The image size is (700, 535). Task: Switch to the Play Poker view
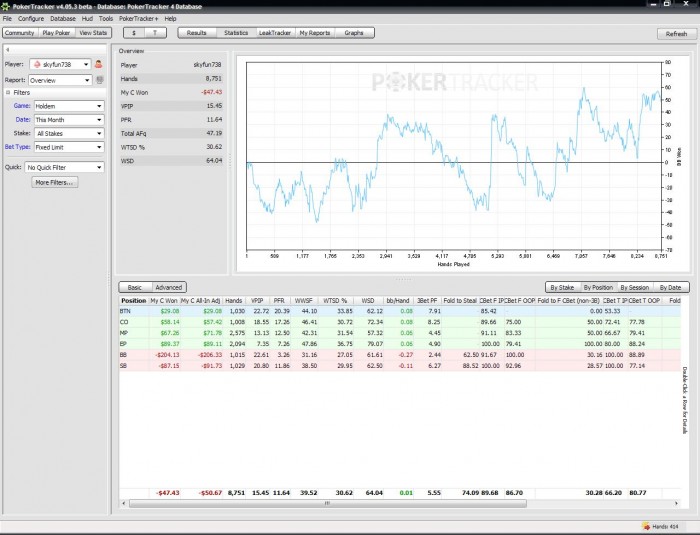click(x=56, y=33)
